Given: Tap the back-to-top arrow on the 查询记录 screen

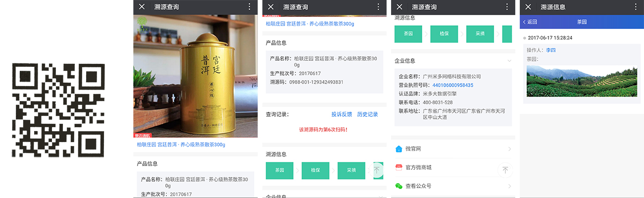Looking at the screenshot, I should (x=377, y=170).
